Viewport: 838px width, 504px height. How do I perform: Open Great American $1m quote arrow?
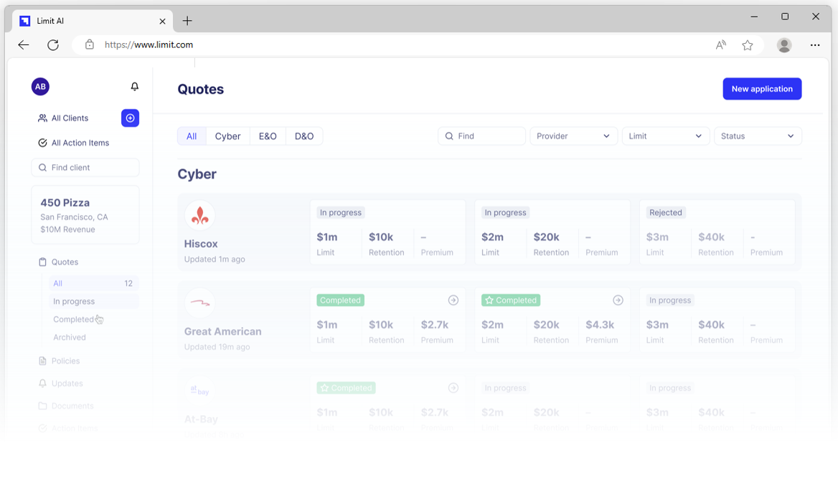(453, 300)
